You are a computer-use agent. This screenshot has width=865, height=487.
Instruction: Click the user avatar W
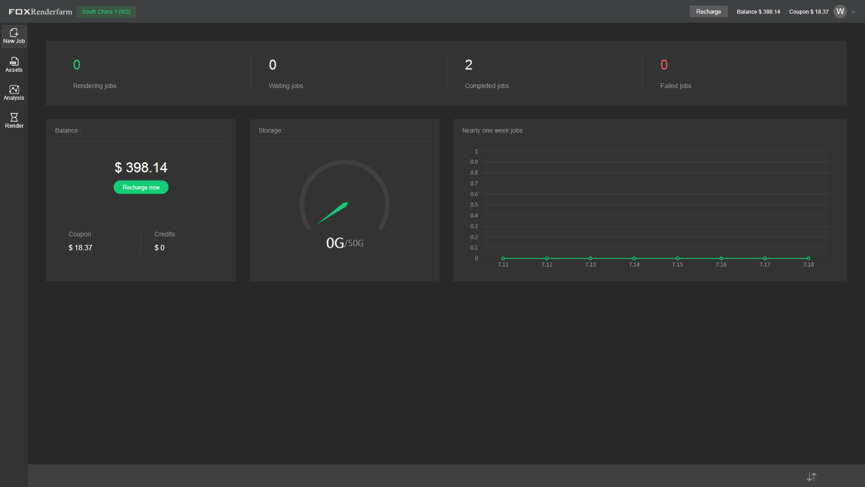point(840,12)
